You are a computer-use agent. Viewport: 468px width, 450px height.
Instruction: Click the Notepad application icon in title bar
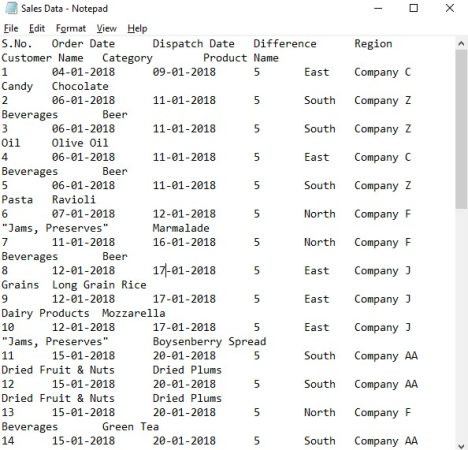(x=11, y=8)
